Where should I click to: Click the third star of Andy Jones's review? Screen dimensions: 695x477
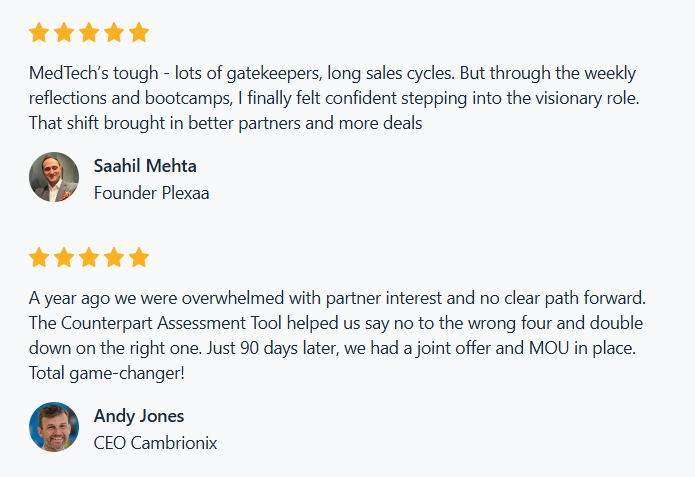89,258
